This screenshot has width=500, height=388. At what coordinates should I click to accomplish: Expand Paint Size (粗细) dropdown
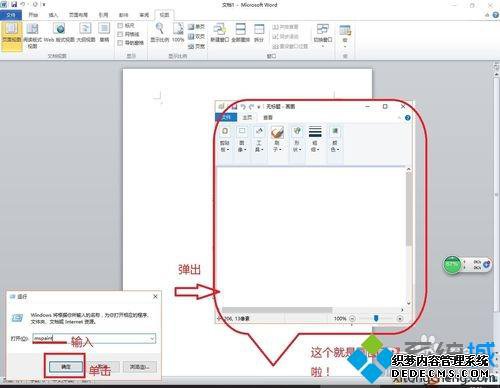[x=315, y=139]
